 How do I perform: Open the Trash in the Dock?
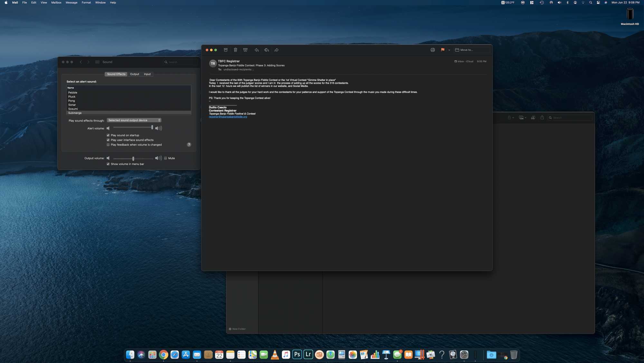pyautogui.click(x=514, y=355)
